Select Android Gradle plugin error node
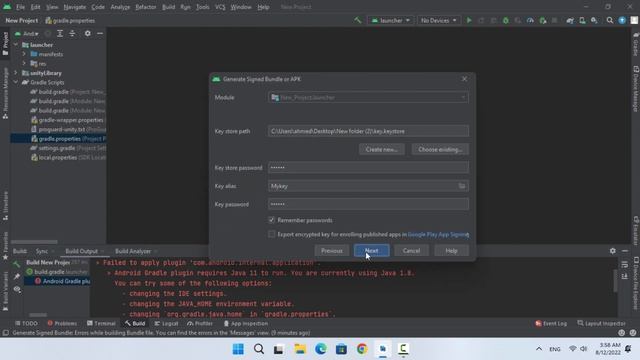Viewport: 640px width, 360px height. tap(57, 281)
